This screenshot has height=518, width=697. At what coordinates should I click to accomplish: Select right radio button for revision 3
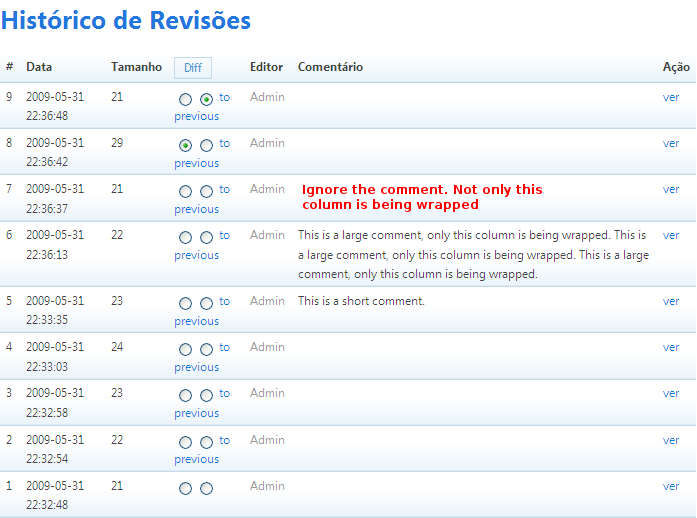tap(206, 396)
